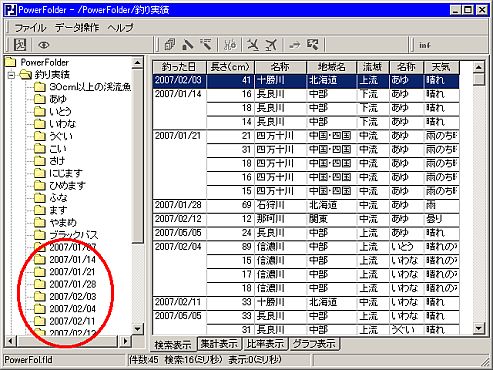Click the inf toolbar button
Image resolution: width=493 pixels, height=370 pixels.
[x=425, y=45]
